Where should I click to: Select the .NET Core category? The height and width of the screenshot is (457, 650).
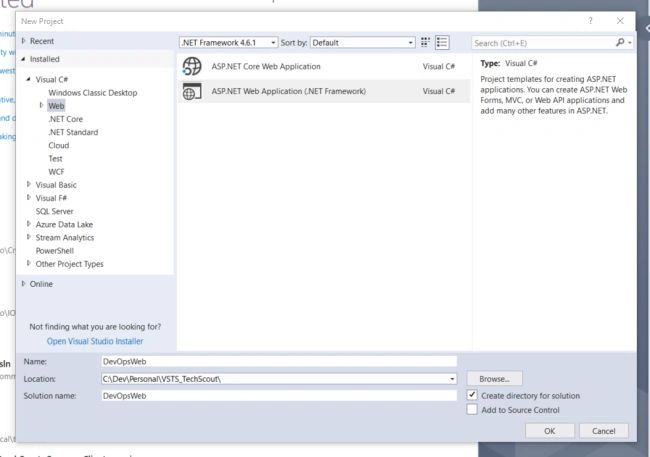click(65, 119)
